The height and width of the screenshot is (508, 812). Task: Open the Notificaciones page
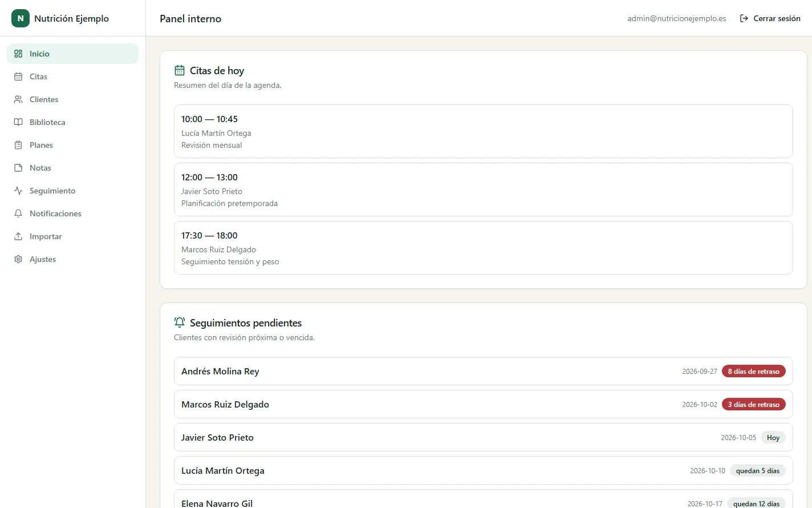coord(72,213)
